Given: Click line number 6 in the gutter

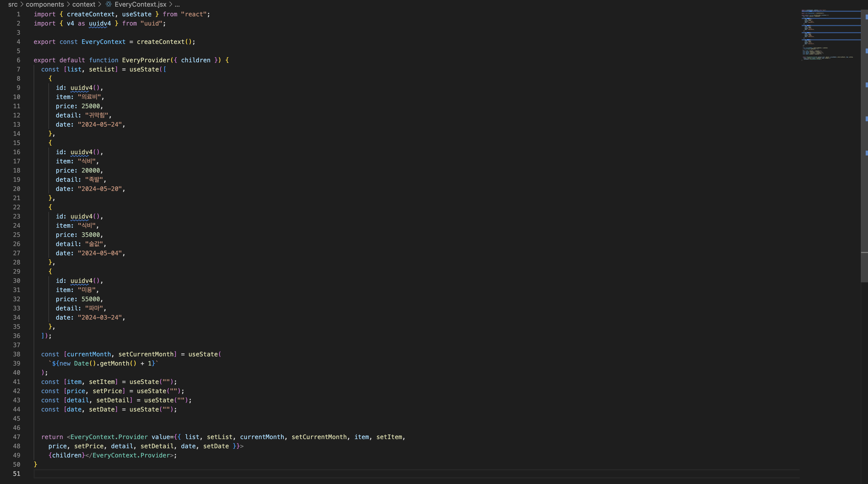Looking at the screenshot, I should (x=18, y=60).
